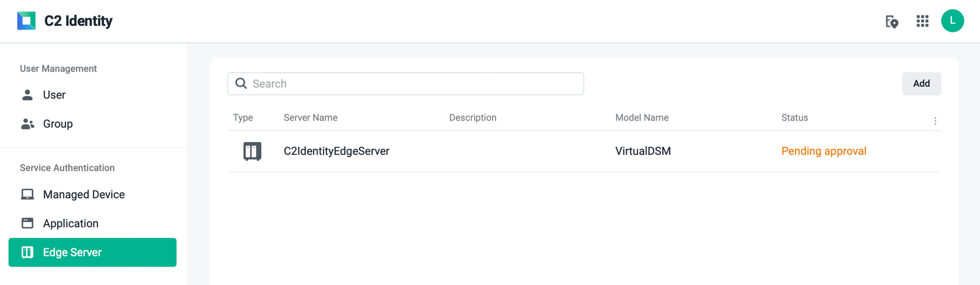Click the Application window icon

[x=28, y=223]
